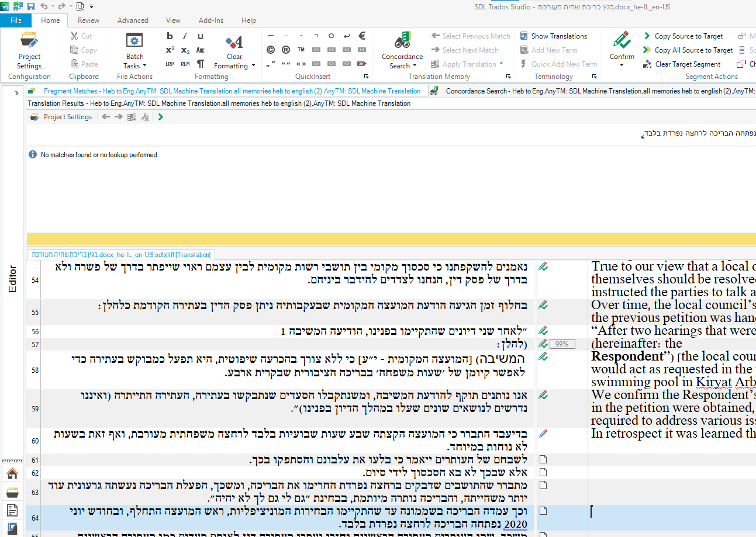Insert the Euro currency symbol
Image resolution: width=756 pixels, height=537 pixels.
[x=361, y=36]
